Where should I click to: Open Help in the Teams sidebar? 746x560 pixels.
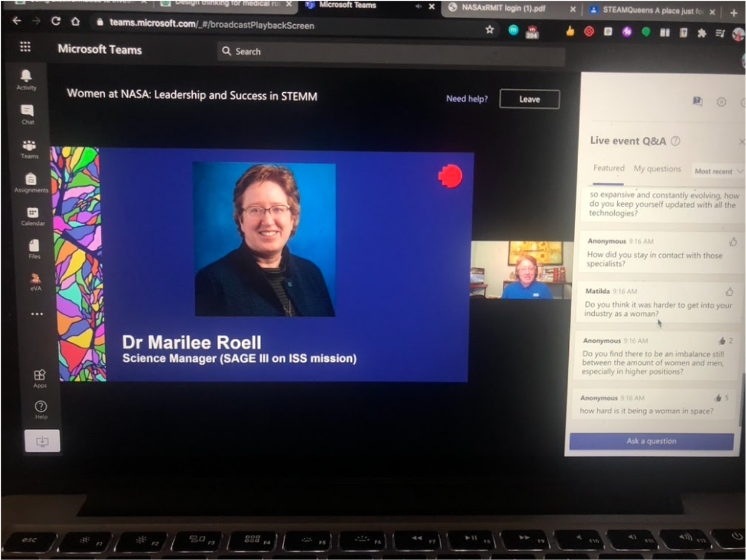point(41,410)
